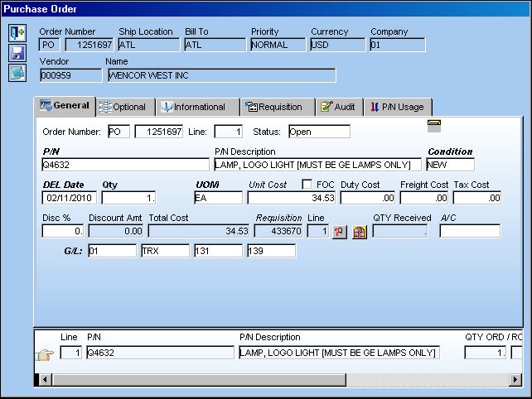The height and width of the screenshot is (399, 532).
Task: Click the Unit Cost field showing 34.53
Action: pyautogui.click(x=292, y=198)
